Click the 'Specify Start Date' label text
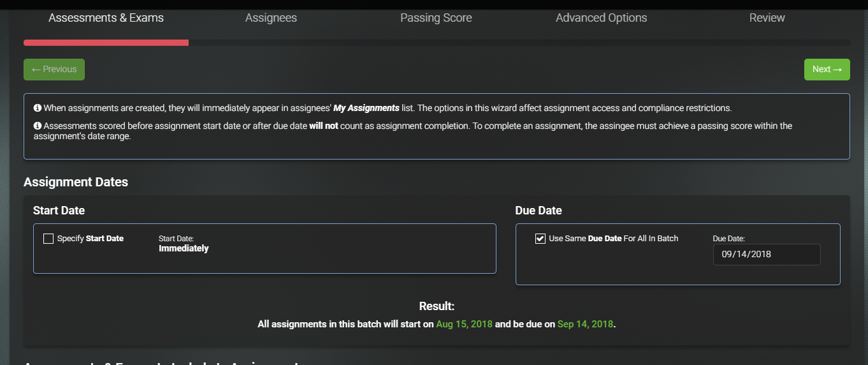The image size is (868, 365). (x=90, y=239)
